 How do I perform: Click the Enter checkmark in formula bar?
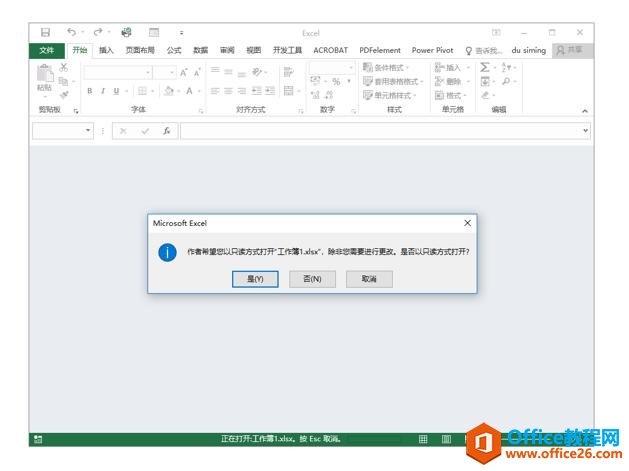pyautogui.click(x=145, y=131)
